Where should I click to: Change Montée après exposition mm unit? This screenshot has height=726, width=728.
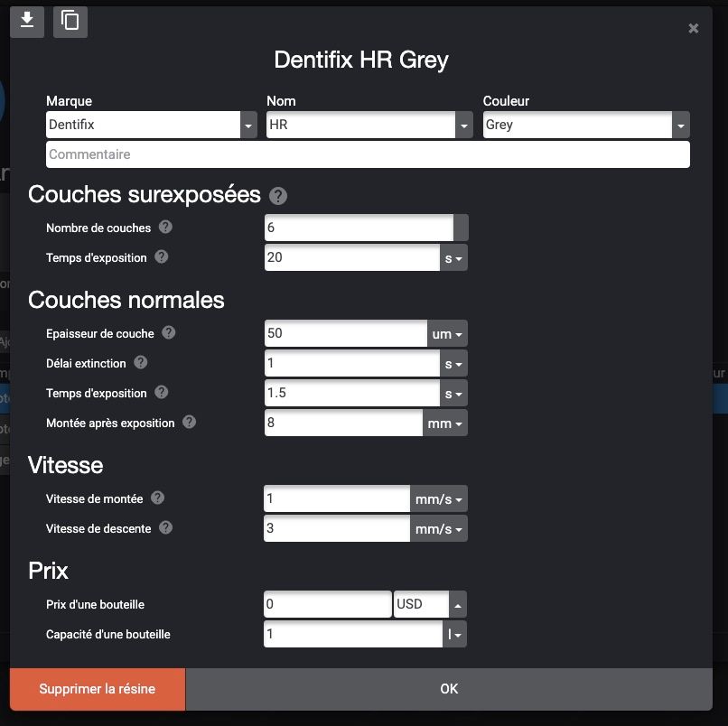pos(444,423)
